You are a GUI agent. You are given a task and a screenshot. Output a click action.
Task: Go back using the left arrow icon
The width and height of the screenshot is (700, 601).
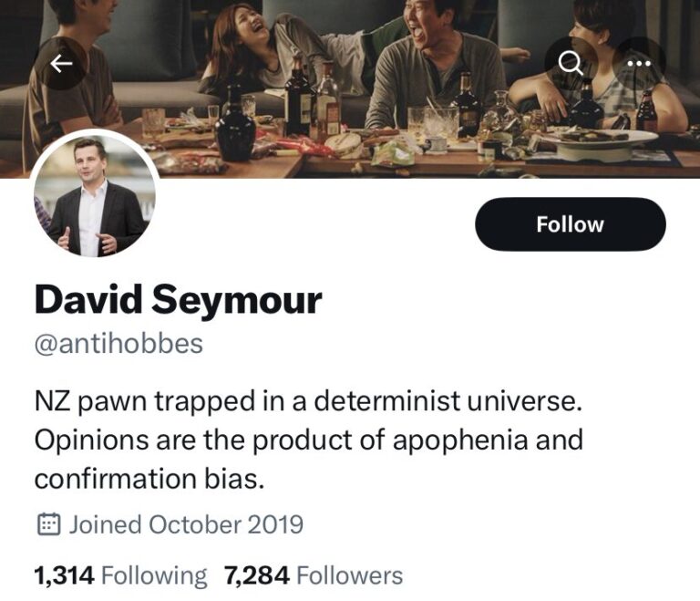[x=61, y=64]
